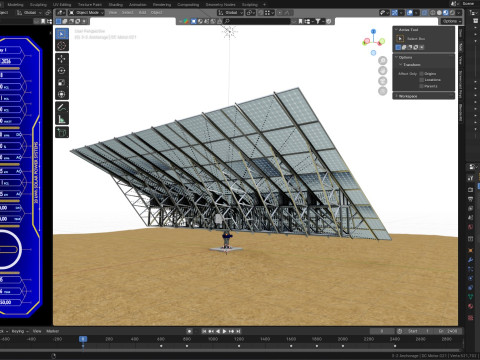Activate the Transform tool
480x360 pixels.
(62, 94)
